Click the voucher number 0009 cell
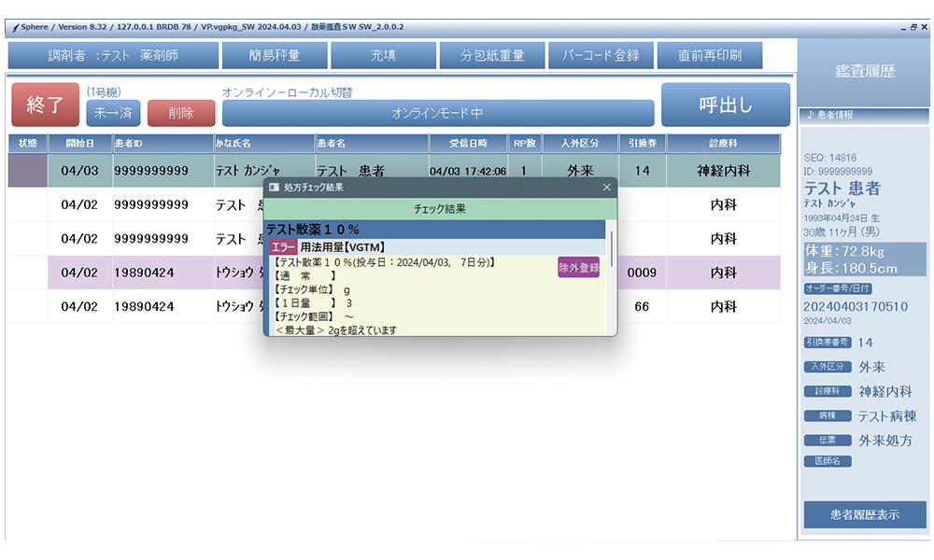Viewport: 934px width, 560px height. pos(643,273)
